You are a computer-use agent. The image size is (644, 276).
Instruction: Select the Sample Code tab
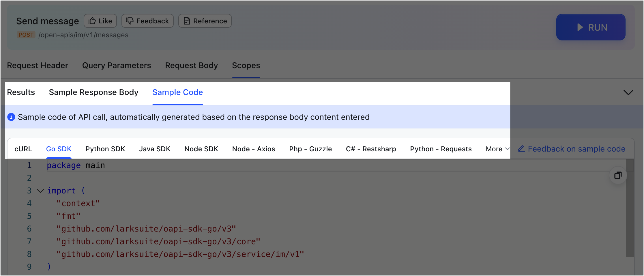click(177, 92)
